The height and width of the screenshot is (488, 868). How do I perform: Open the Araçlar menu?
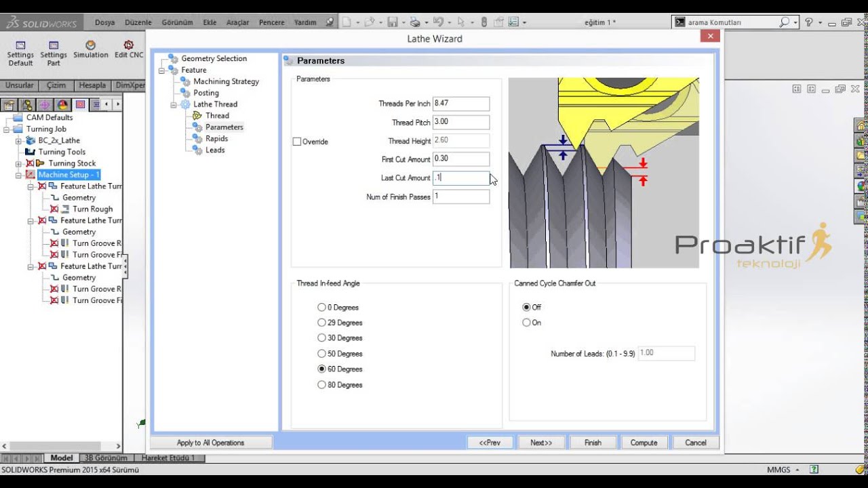(237, 22)
